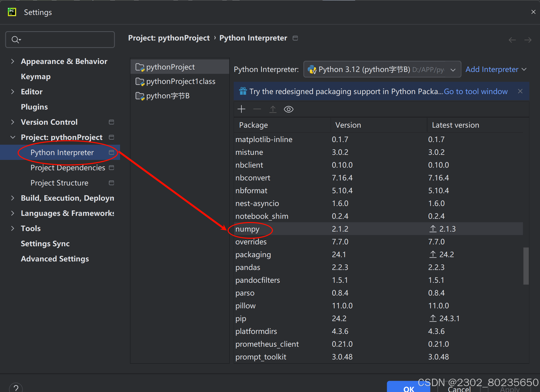This screenshot has width=540, height=392.
Task: Click the minus icon to uninstall package
Action: 257,109
